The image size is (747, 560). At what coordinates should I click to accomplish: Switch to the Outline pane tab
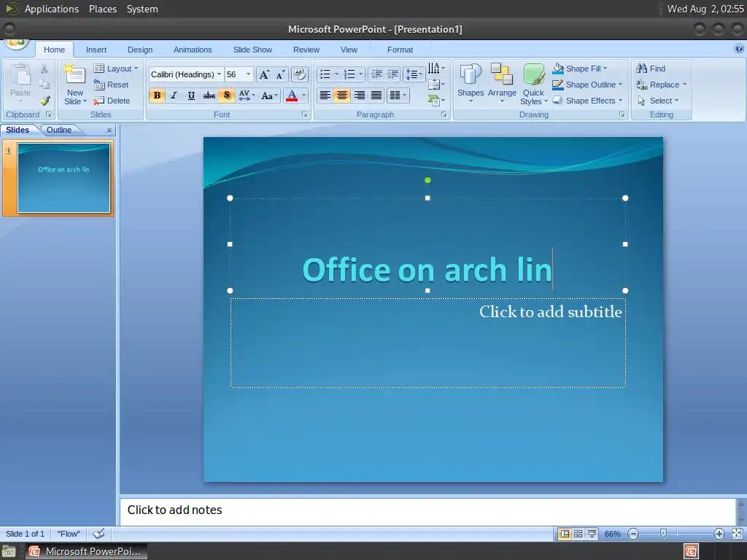[59, 130]
